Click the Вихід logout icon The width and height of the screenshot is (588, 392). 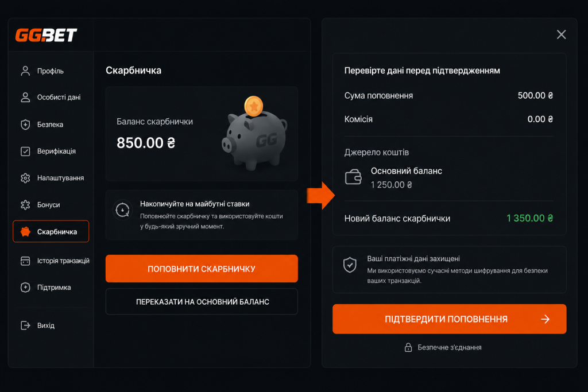pos(25,325)
